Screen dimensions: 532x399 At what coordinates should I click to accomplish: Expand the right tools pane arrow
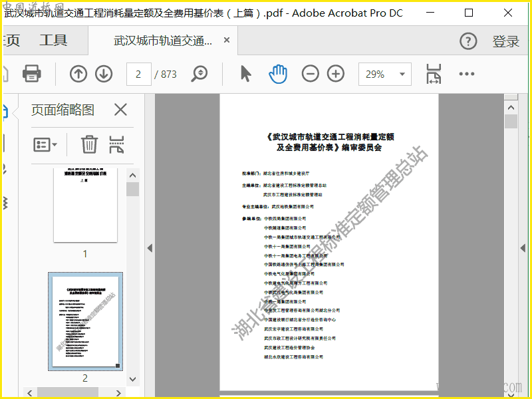(523, 248)
